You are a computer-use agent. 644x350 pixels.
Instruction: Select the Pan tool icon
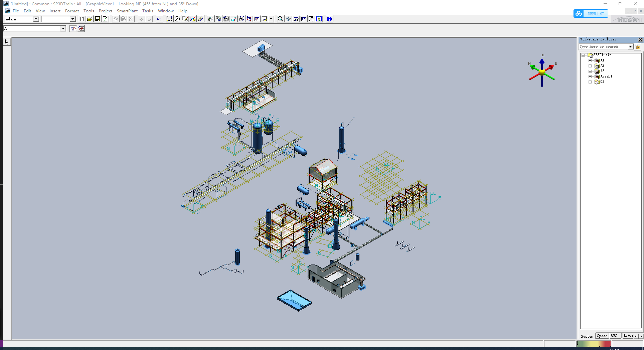pyautogui.click(x=288, y=19)
